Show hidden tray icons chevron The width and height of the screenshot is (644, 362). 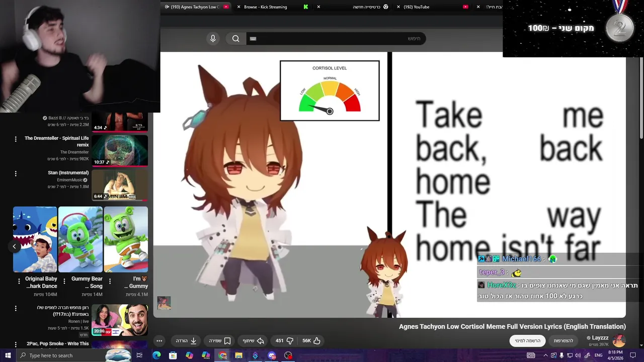pyautogui.click(x=545, y=355)
